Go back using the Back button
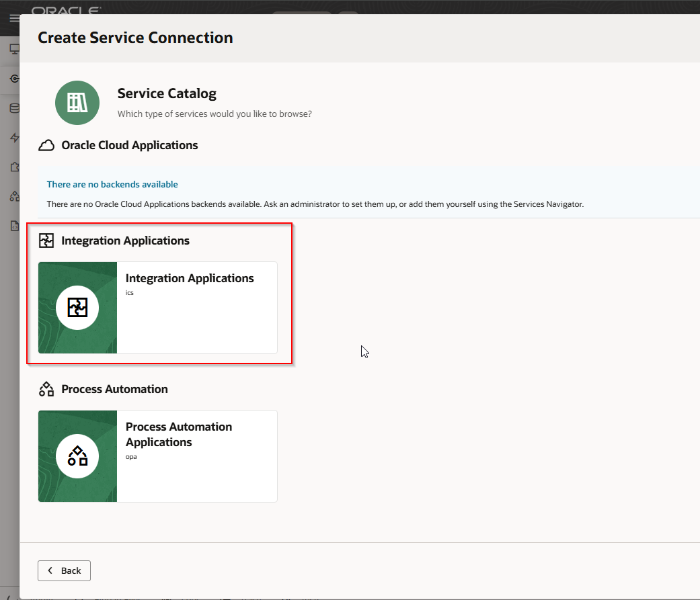Viewport: 700px width, 600px height. click(x=64, y=570)
